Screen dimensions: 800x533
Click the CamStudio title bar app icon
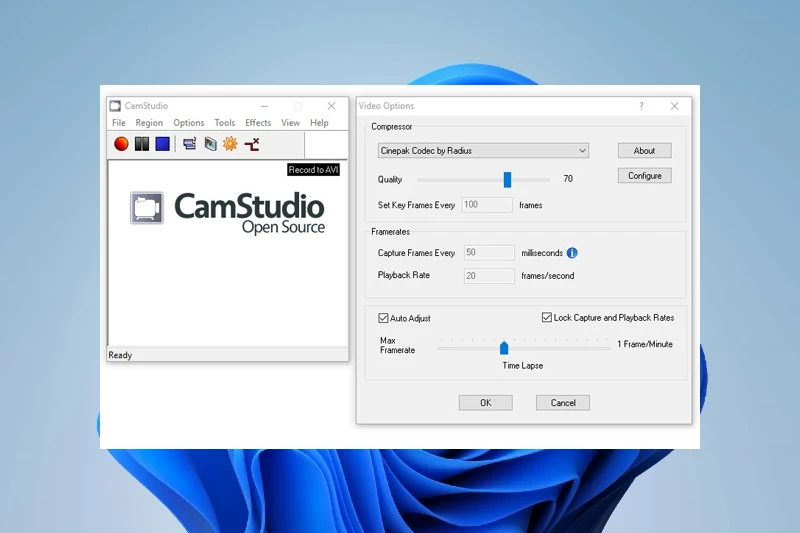pos(115,106)
